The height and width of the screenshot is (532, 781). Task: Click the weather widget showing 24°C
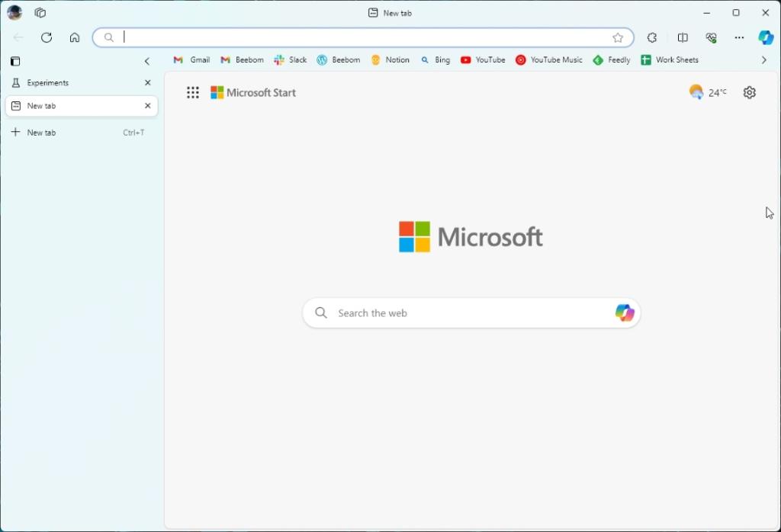coord(707,92)
